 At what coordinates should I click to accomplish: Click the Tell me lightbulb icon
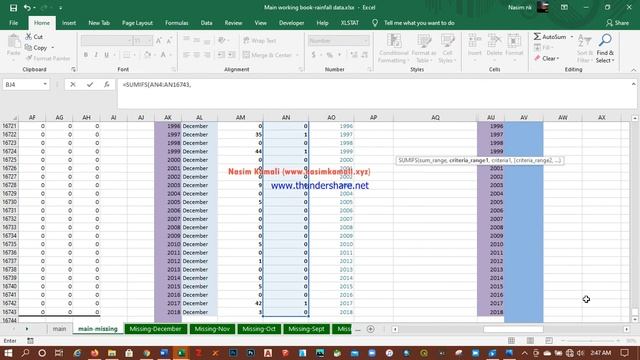pyautogui.click(x=375, y=23)
